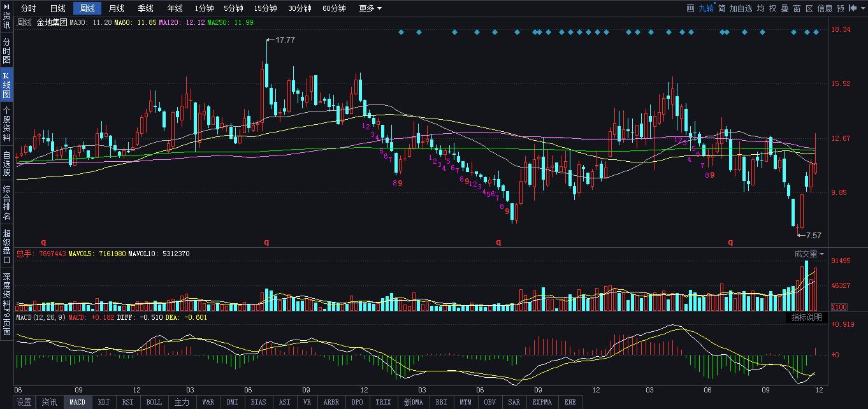Click the 窗 multi-window icon
The height and width of the screenshot is (409, 868).
coord(797,8)
